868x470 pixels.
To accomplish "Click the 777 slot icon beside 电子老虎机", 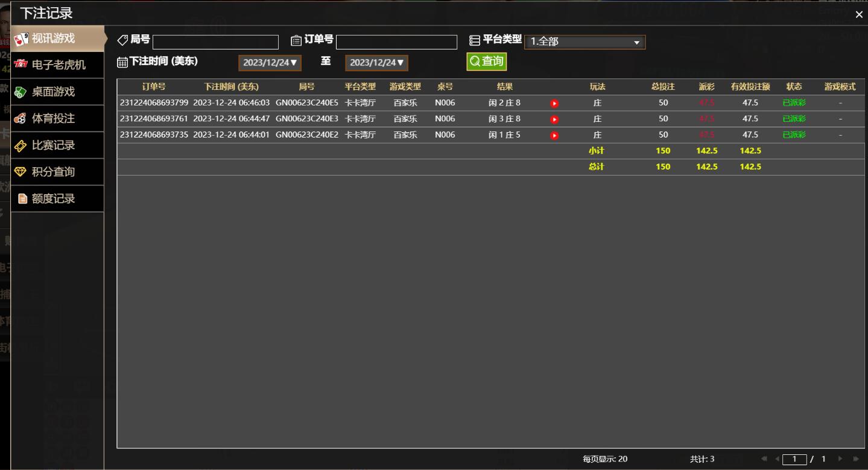I will pos(21,64).
